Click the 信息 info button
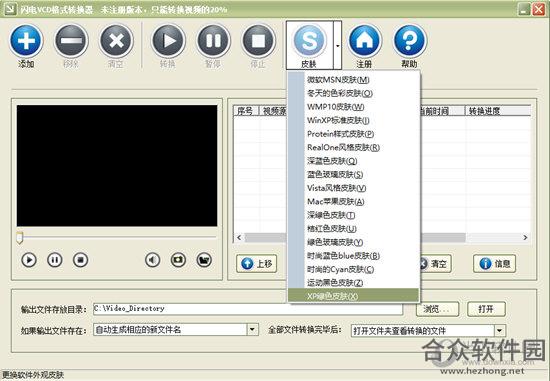 (x=495, y=264)
